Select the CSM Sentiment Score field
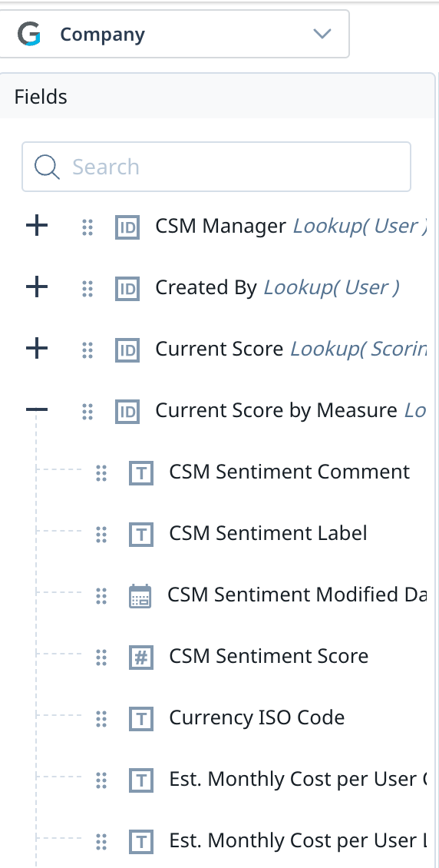This screenshot has width=439, height=868. click(x=269, y=656)
